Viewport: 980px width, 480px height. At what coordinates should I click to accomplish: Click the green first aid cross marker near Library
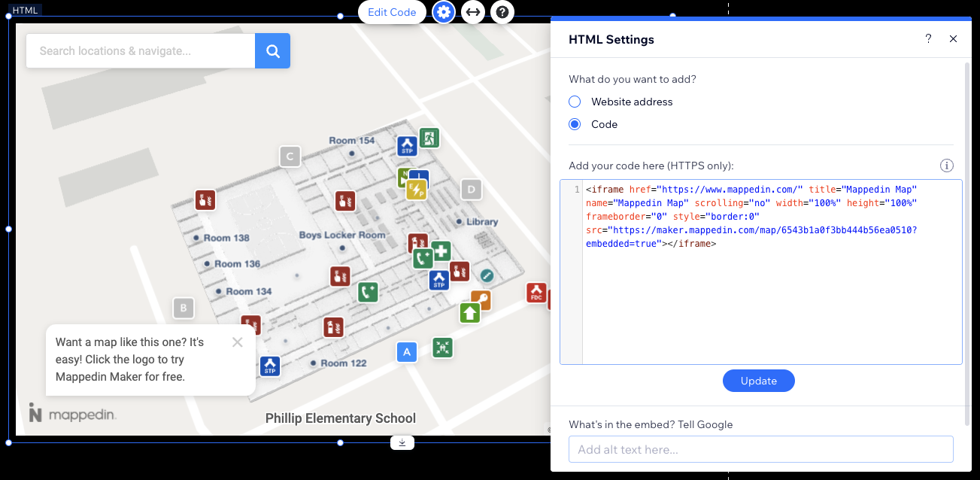point(441,249)
